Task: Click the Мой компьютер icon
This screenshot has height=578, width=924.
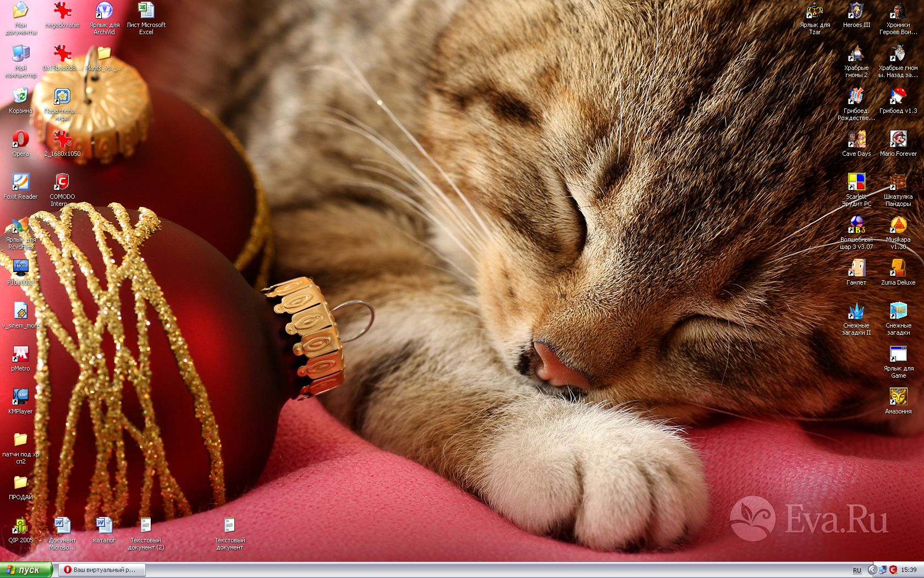Action: point(20,54)
